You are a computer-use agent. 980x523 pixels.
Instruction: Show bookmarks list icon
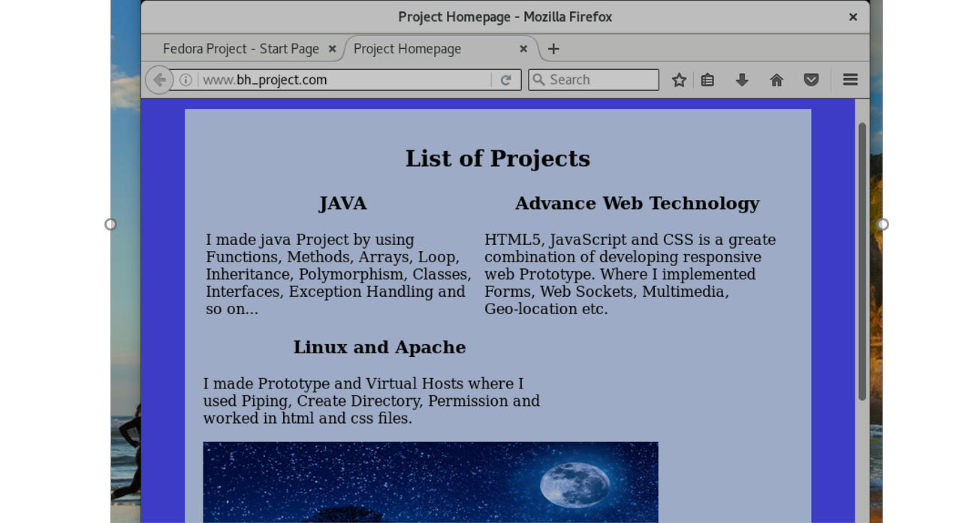pyautogui.click(x=707, y=80)
